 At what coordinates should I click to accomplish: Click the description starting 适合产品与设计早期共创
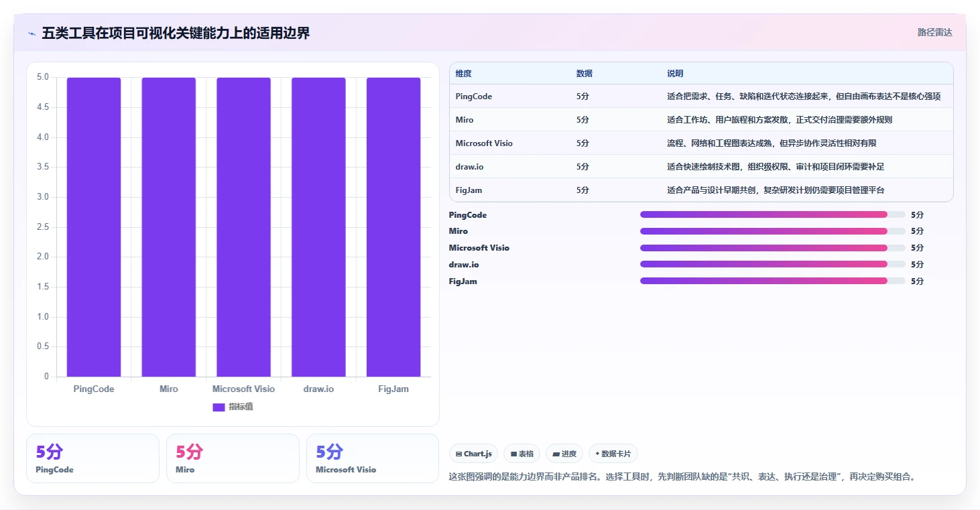click(776, 190)
